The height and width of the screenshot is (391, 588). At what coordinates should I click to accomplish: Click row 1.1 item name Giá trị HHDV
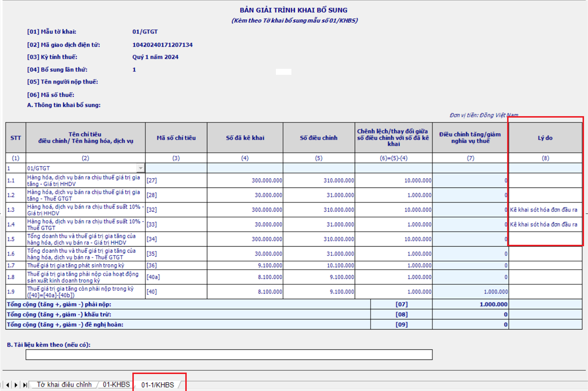84,181
